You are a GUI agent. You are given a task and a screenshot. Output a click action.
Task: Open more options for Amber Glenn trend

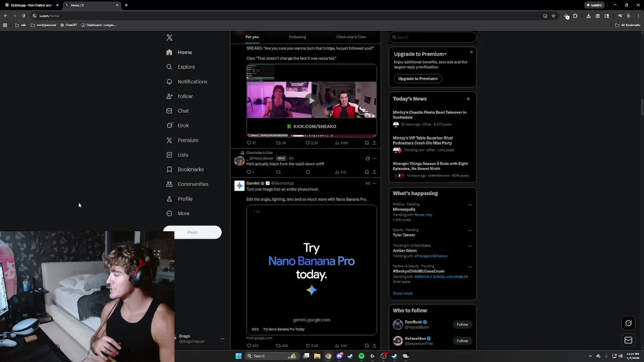[470, 246]
